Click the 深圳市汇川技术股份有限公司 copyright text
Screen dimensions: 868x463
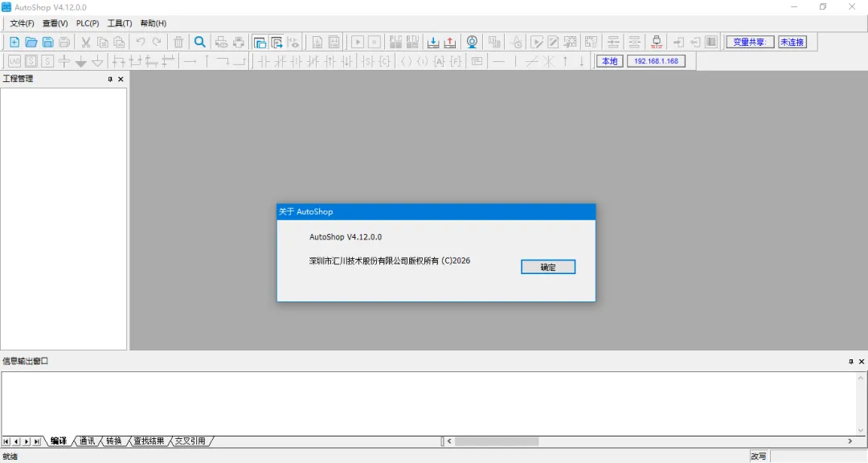click(x=390, y=261)
